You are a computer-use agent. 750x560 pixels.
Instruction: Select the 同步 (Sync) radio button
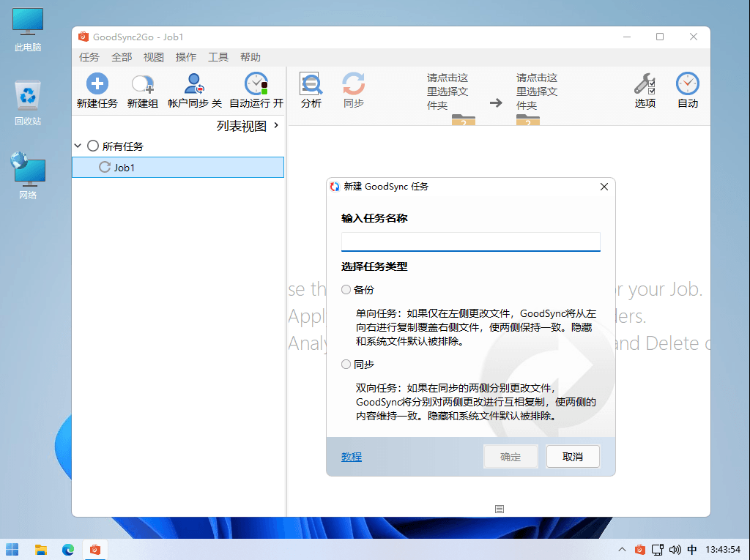(346, 364)
